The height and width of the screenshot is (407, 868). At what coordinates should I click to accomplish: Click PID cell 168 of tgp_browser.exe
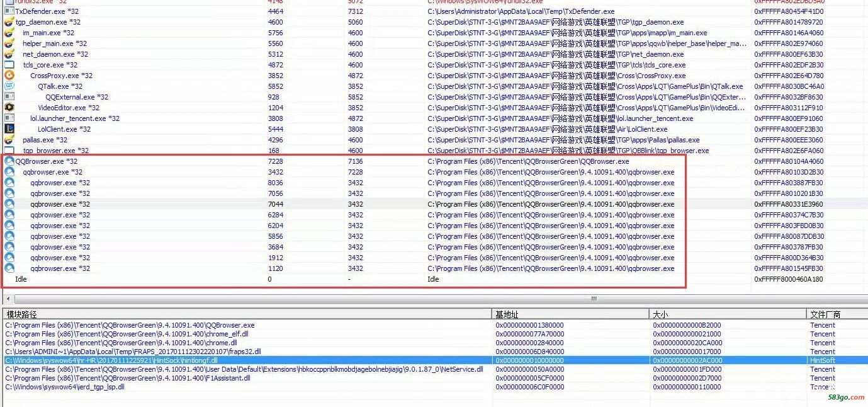pyautogui.click(x=273, y=151)
